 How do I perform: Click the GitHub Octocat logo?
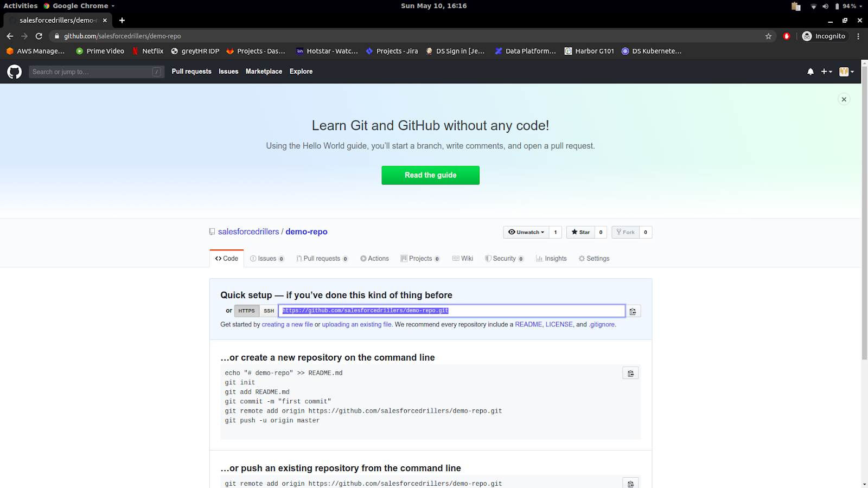15,72
